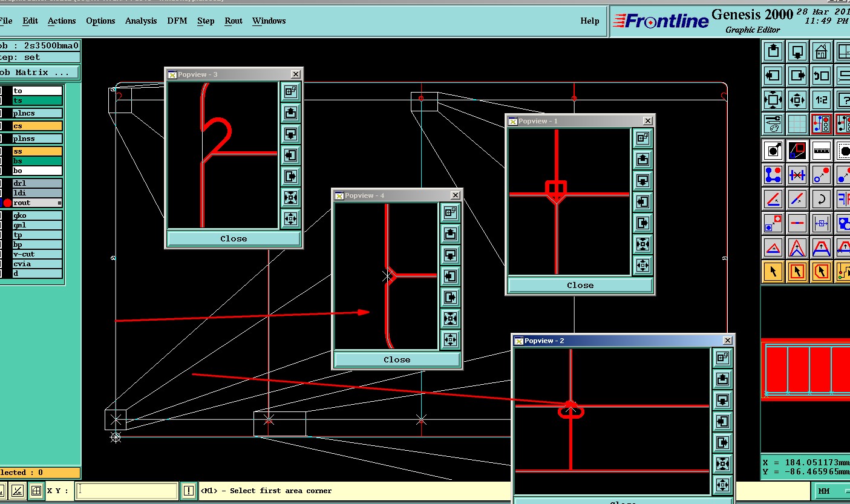Select the connected blue-red dots tool

tap(773, 175)
